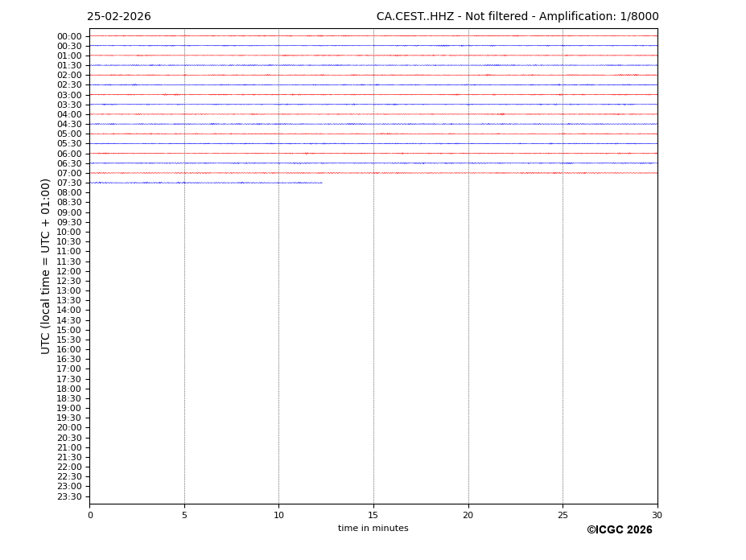Click the date label 25-02-2026
The width and height of the screenshot is (746, 560).
[118, 17]
